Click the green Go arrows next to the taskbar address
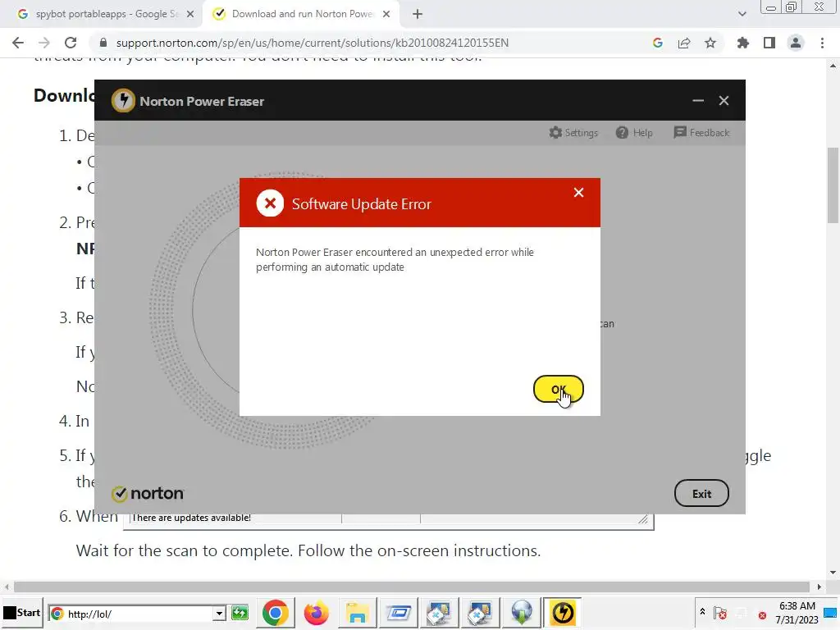Screen dimensions: 840x630 coord(240,614)
